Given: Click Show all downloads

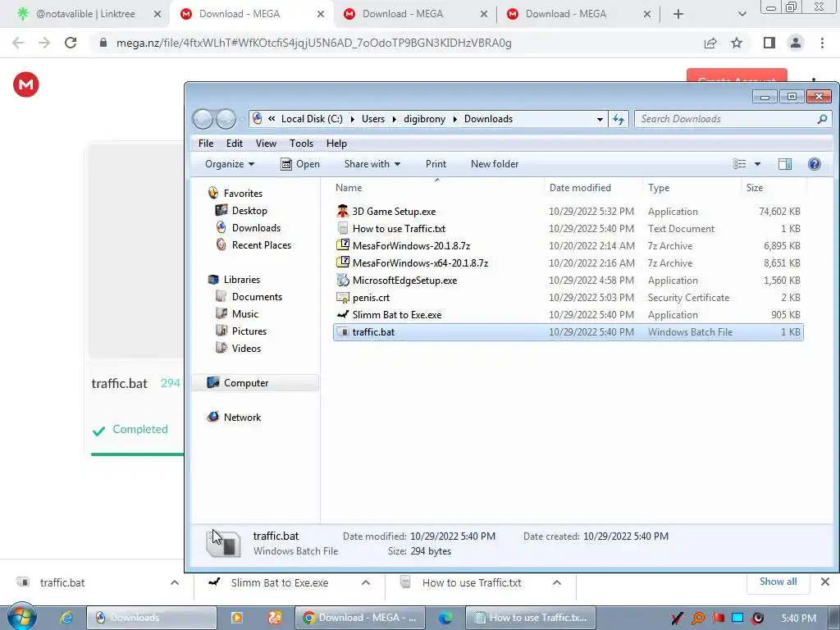Looking at the screenshot, I should tap(778, 582).
